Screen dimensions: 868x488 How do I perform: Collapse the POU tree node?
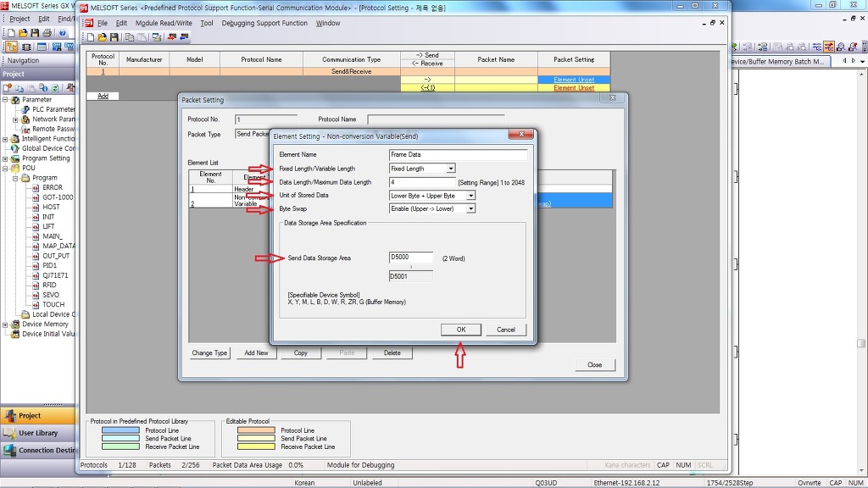(5, 168)
